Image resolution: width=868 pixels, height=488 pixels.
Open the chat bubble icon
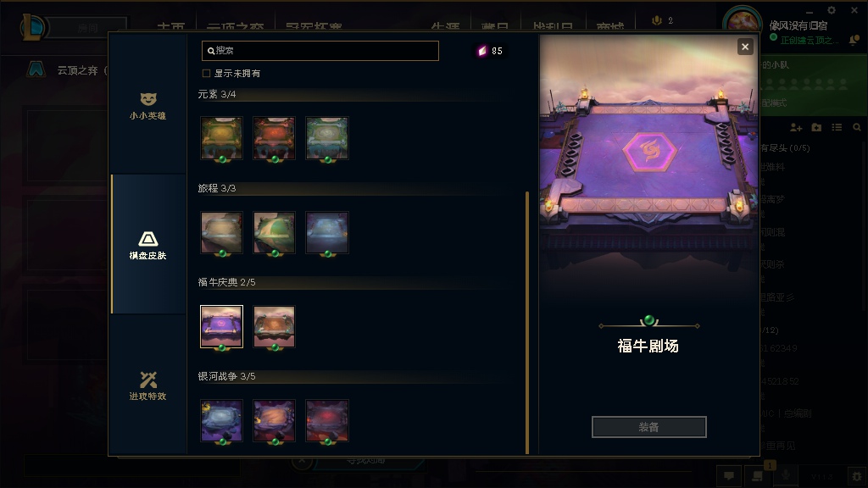coord(730,476)
